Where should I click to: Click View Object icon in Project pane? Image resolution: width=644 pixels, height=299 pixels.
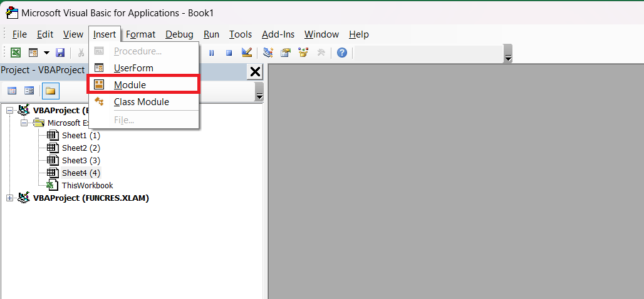pos(29,91)
